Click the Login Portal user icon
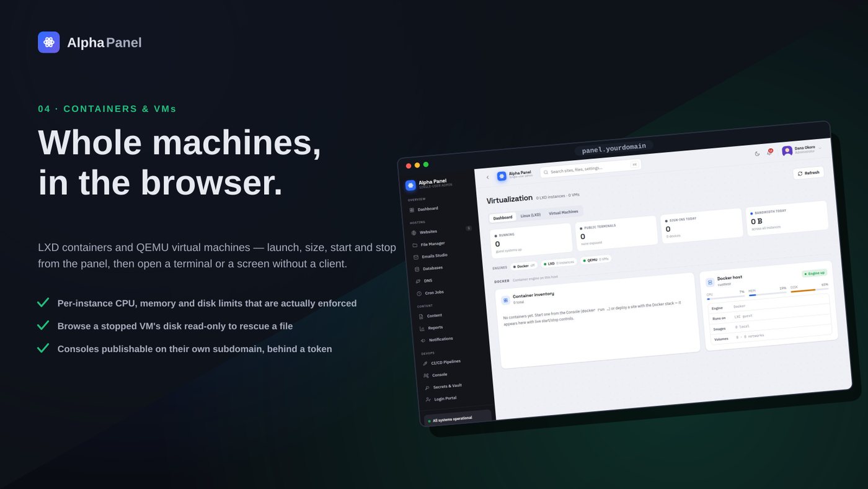The height and width of the screenshot is (489, 868). (429, 400)
